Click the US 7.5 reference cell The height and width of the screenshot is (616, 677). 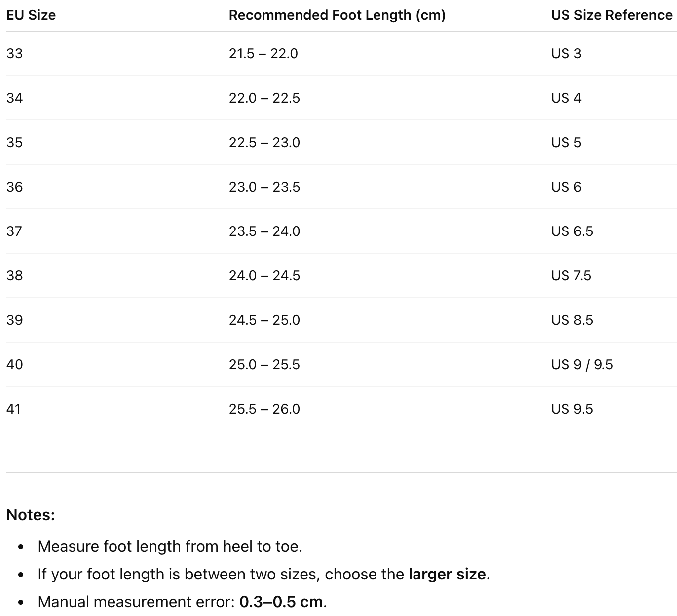click(571, 275)
